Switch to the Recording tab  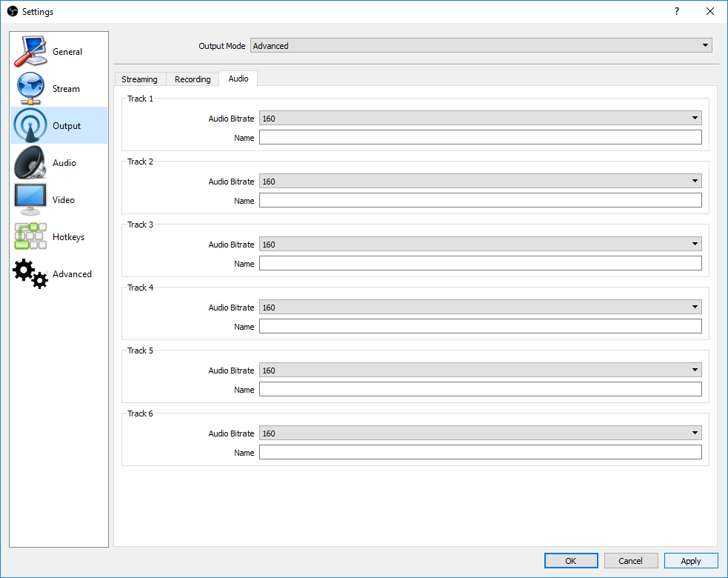193,79
